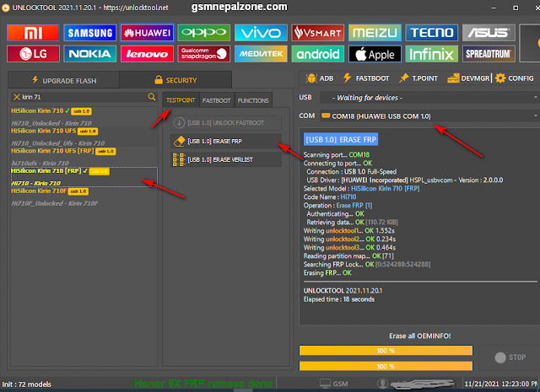Click [USB 1.0] UNLOCK FASTBOOT button

pos(226,122)
